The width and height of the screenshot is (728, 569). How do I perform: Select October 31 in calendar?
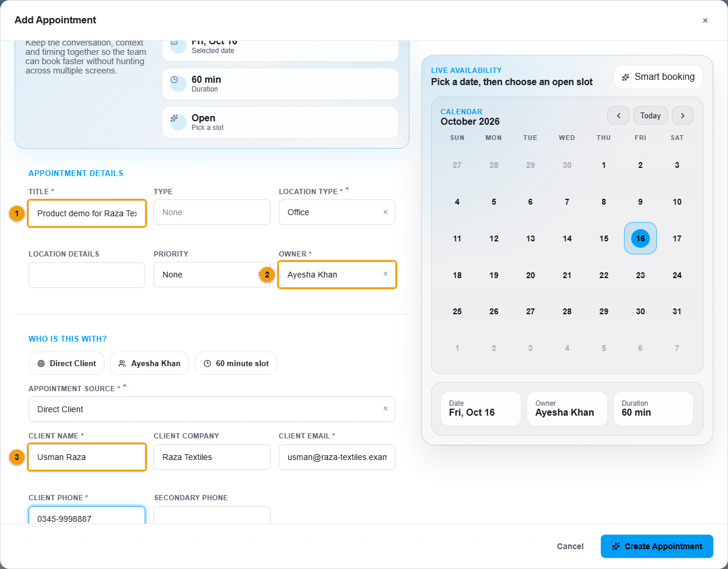(x=677, y=311)
